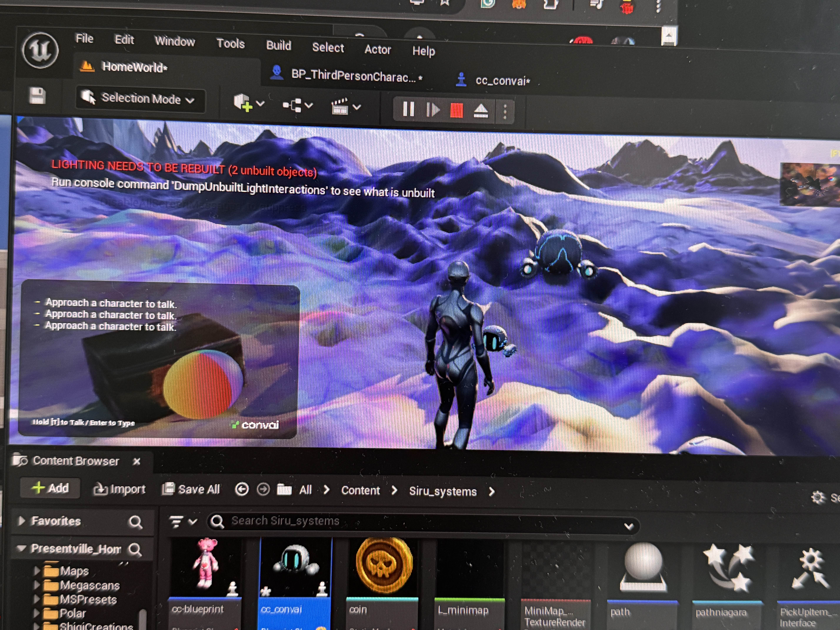
Task: Open the Window menu
Action: [x=175, y=41]
